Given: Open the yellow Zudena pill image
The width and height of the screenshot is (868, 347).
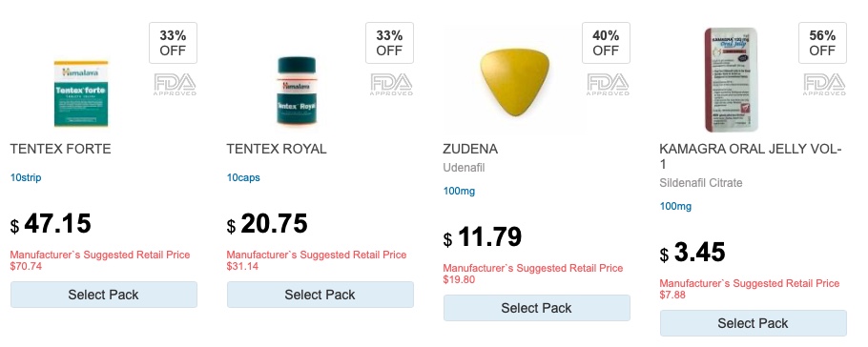Looking at the screenshot, I should tap(514, 81).
